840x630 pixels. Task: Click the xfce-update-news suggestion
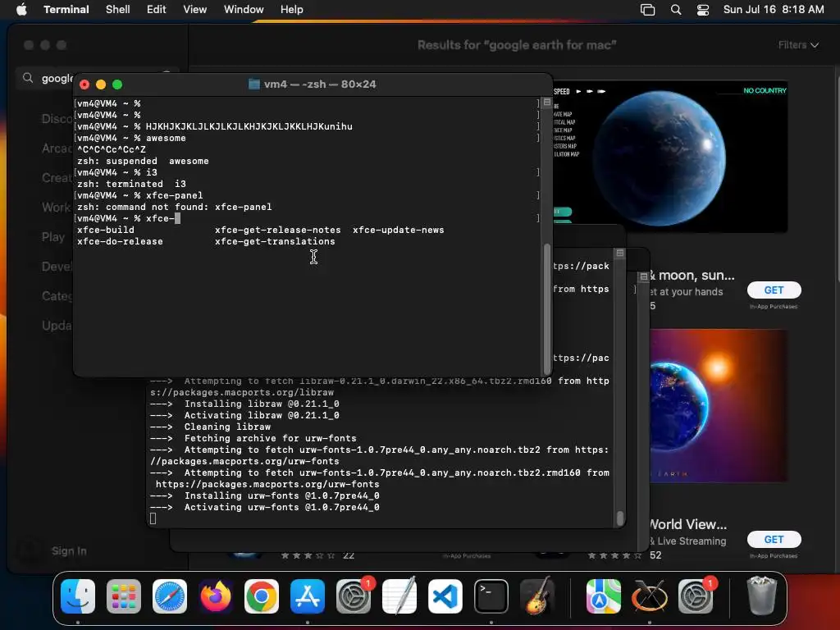(398, 230)
